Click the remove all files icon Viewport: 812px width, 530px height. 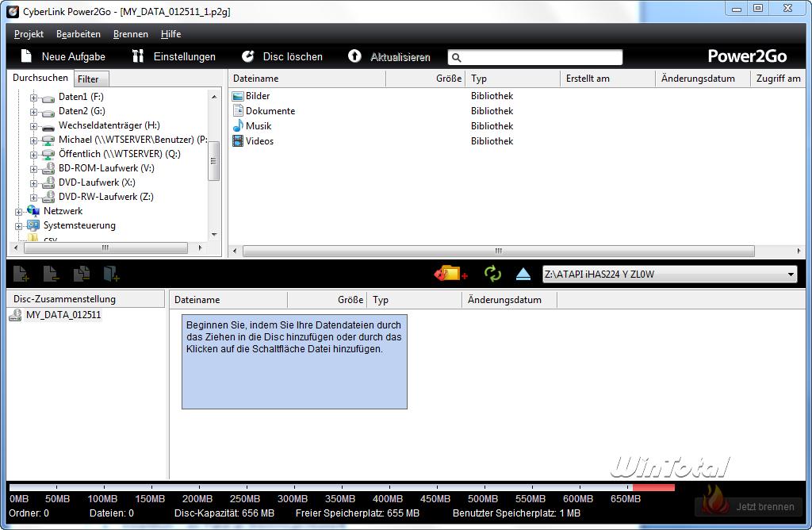(82, 274)
